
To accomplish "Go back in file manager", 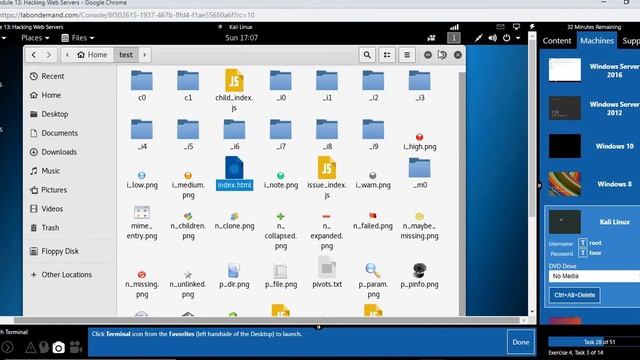I will (34, 55).
